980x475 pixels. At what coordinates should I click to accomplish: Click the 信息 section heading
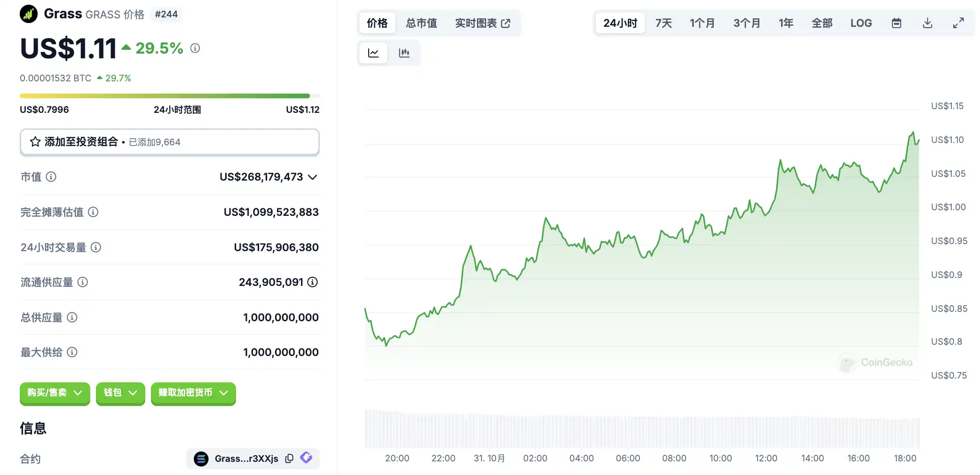point(33,428)
